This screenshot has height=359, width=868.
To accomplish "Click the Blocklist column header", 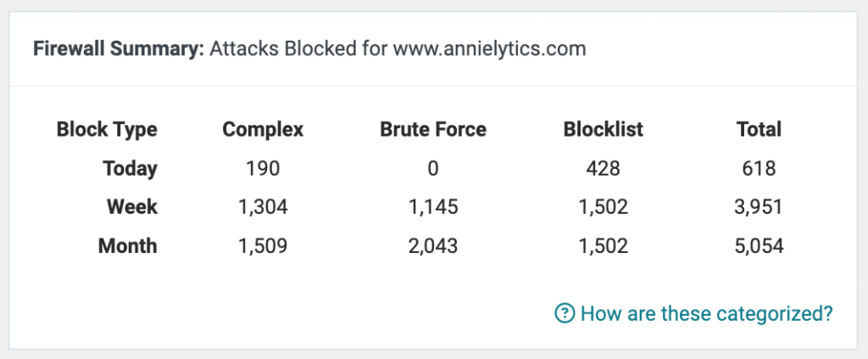I will tap(604, 130).
